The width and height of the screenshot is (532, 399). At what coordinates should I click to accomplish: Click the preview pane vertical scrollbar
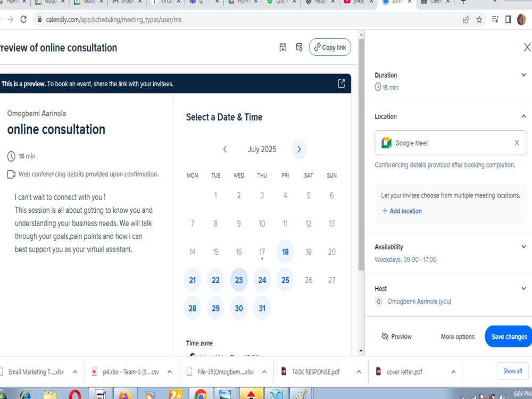(361, 154)
